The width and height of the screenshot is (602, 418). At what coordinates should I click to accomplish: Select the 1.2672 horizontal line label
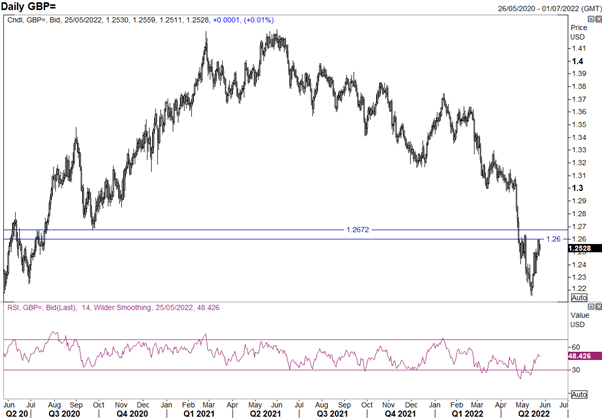coord(357,230)
